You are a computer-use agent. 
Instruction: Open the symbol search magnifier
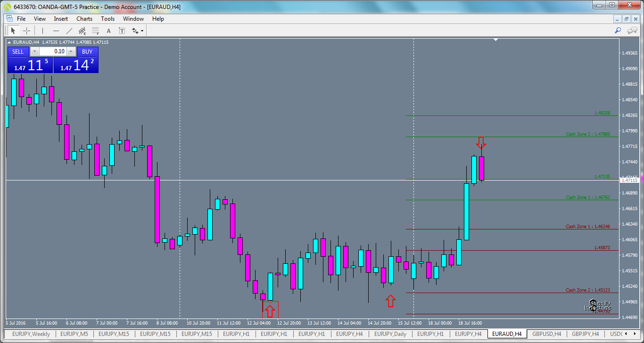tap(618, 30)
